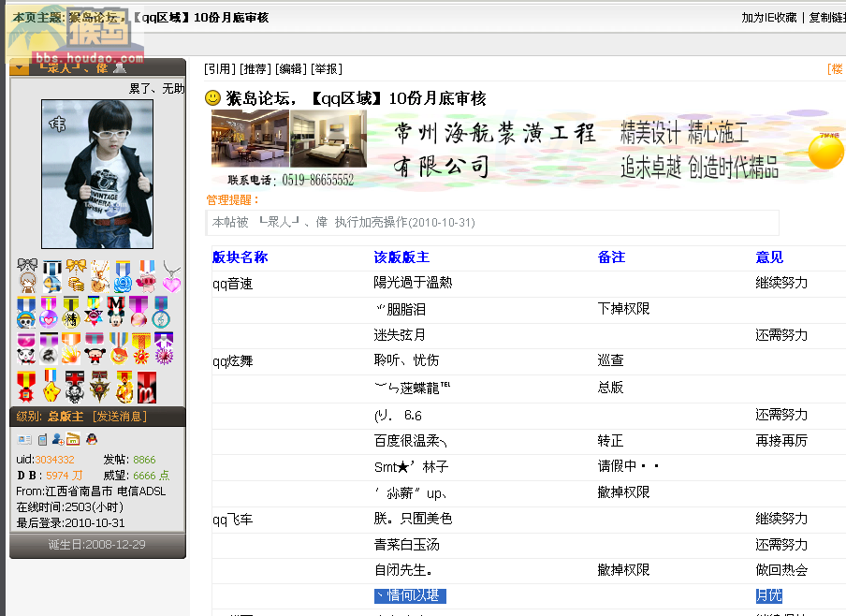The width and height of the screenshot is (846, 616).
Task: Click the highlighted name 情何以堪
Action: 410,595
